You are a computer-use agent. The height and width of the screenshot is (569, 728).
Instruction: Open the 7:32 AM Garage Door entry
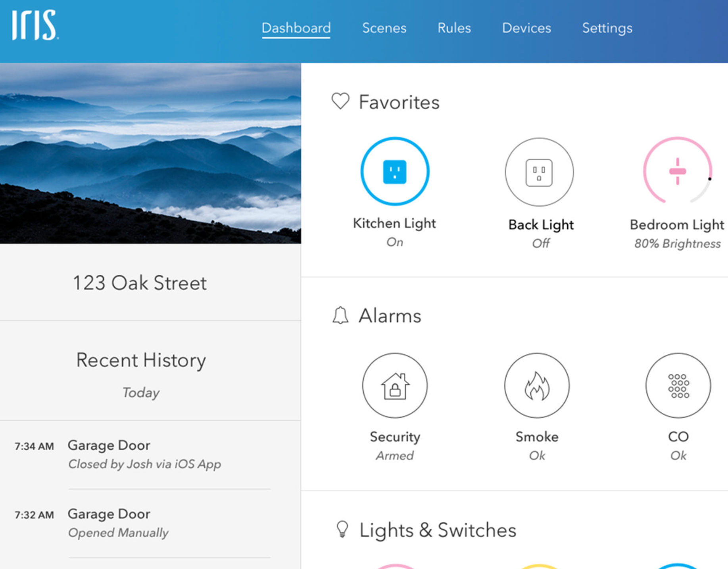(150, 523)
